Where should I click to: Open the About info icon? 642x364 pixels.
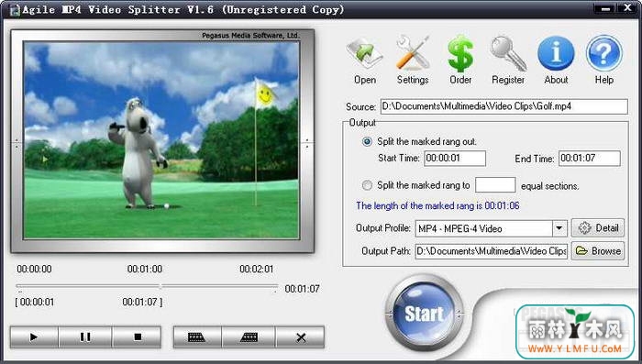click(x=556, y=60)
